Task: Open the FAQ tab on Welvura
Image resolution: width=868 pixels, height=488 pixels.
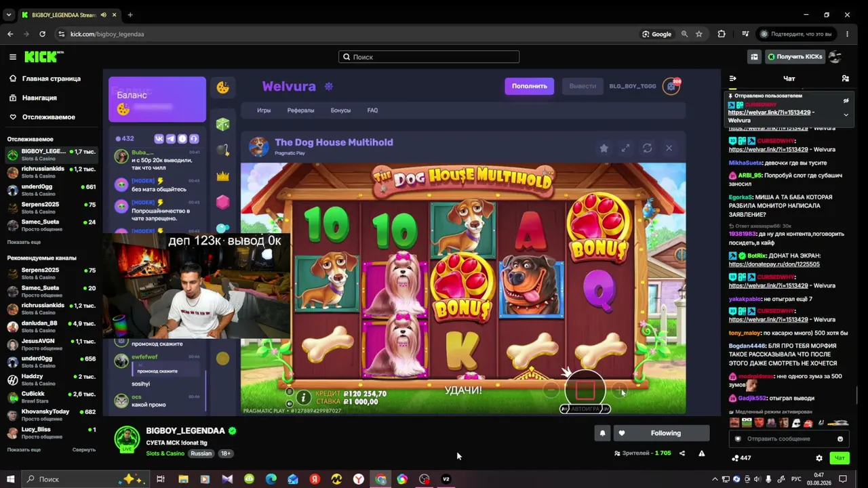Action: (372, 110)
